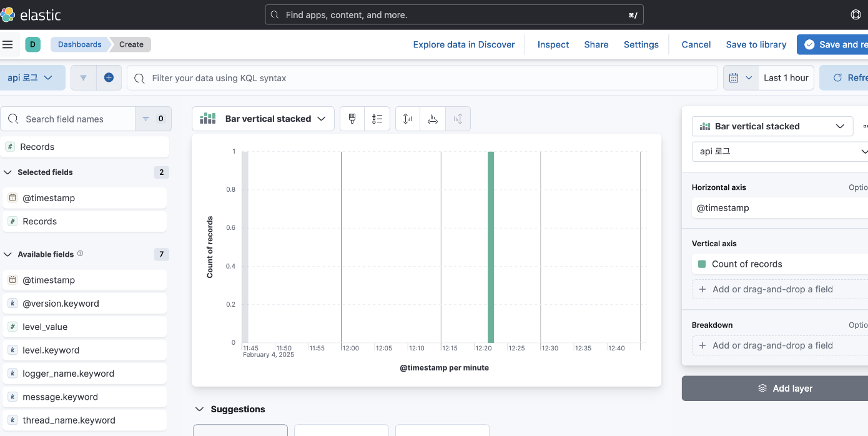Focus the global Find apps search box
The height and width of the screenshot is (436, 868).
[454, 15]
